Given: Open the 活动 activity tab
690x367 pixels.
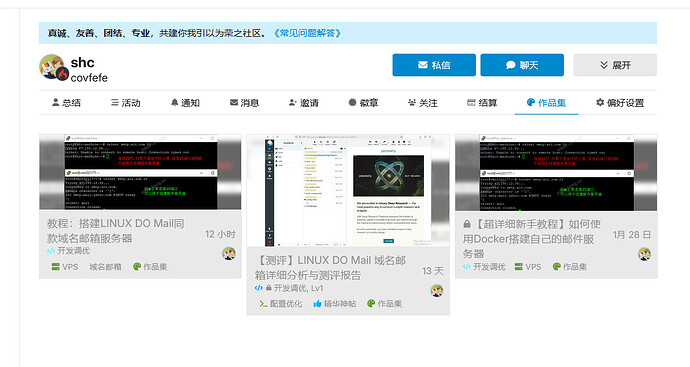Looking at the screenshot, I should pos(126,103).
